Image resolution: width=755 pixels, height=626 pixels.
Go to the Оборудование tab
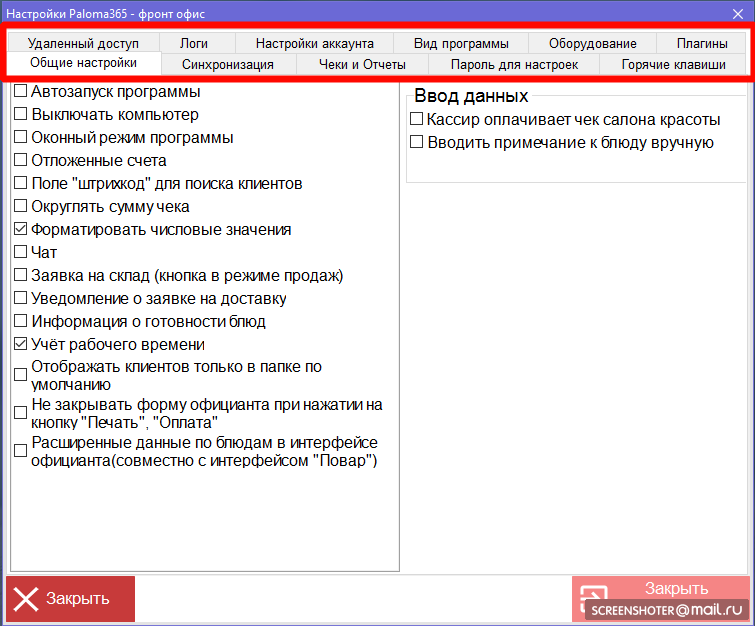click(x=592, y=43)
